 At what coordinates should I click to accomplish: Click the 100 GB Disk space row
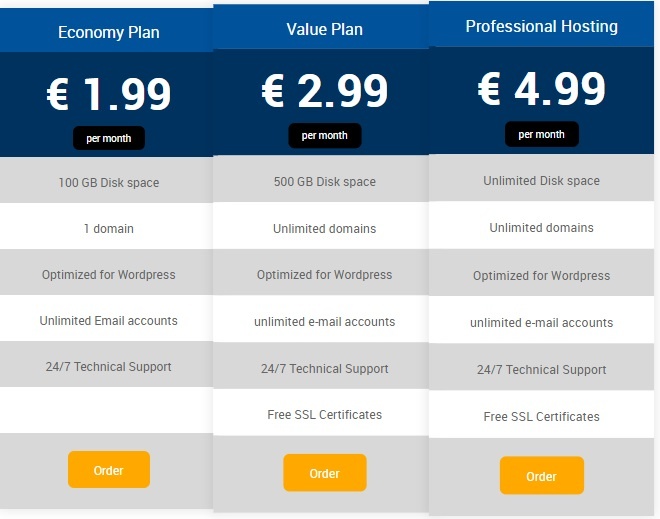tap(106, 182)
